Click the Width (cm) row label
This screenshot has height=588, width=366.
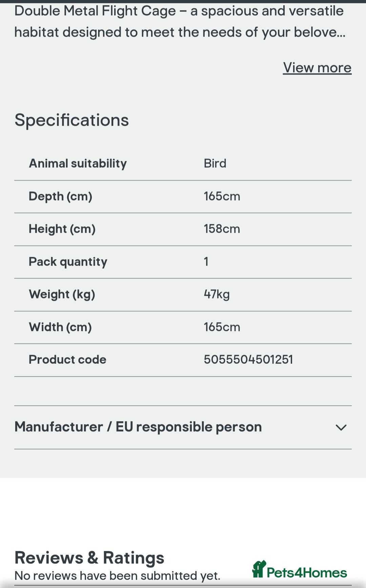click(x=60, y=327)
